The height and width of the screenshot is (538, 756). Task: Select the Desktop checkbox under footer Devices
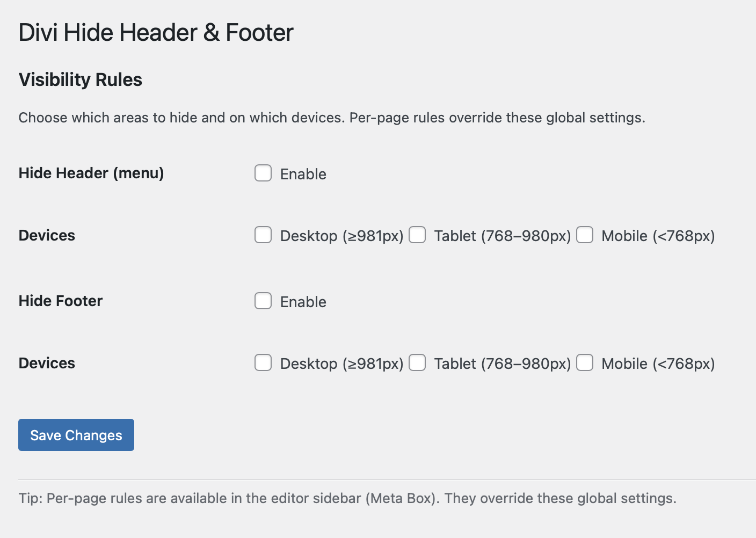pyautogui.click(x=263, y=363)
